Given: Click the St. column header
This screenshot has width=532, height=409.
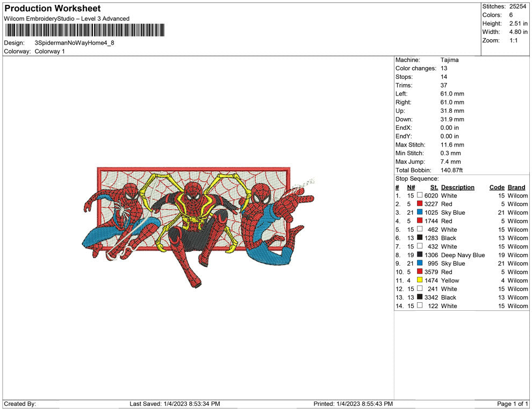Looking at the screenshot, I should [434, 187].
